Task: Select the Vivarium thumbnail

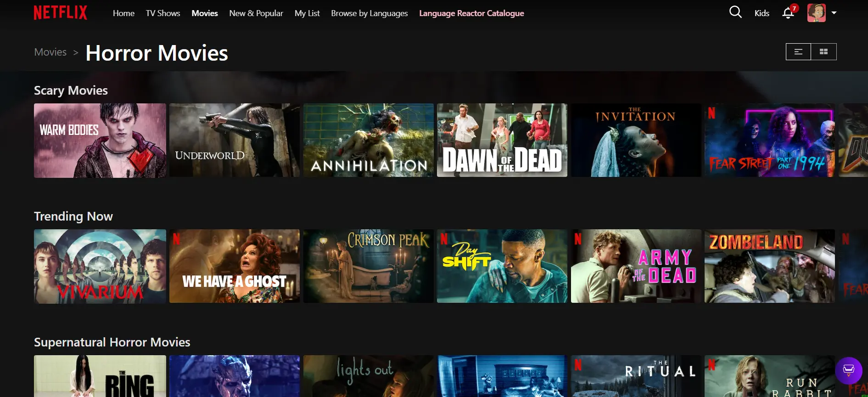Action: [100, 267]
